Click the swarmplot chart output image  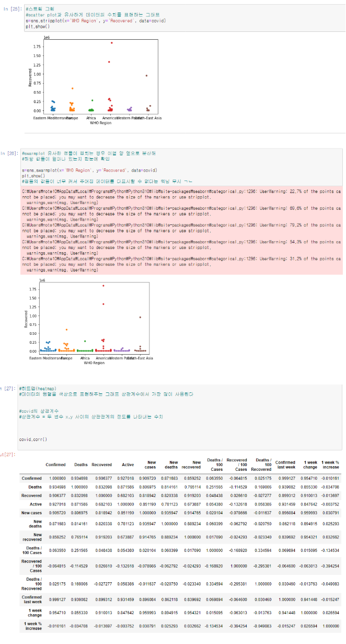(89, 322)
